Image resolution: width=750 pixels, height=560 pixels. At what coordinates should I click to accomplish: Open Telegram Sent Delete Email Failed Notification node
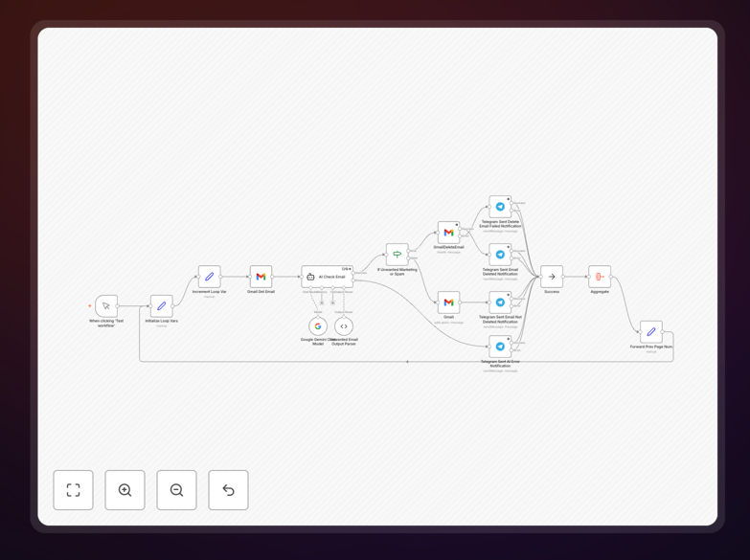click(x=500, y=207)
